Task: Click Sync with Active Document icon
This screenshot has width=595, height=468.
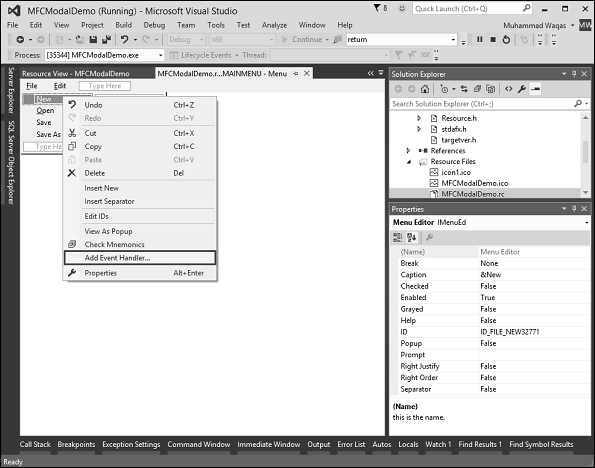Action: 464,89
